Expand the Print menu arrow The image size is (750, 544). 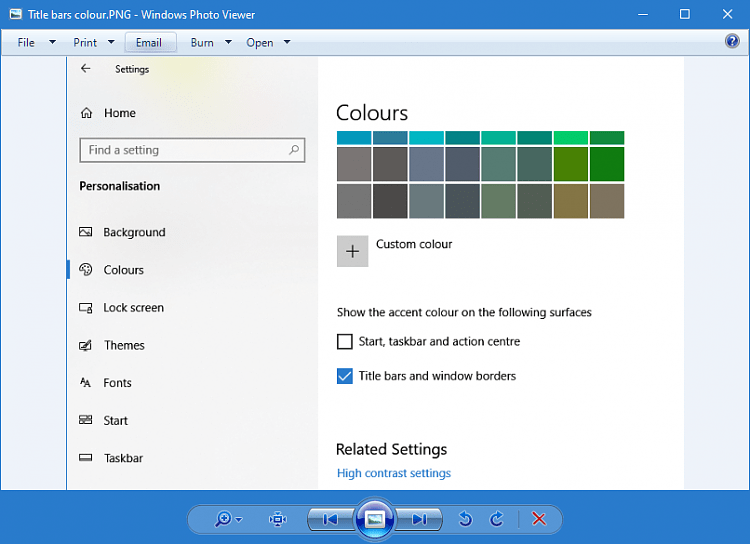coord(111,42)
